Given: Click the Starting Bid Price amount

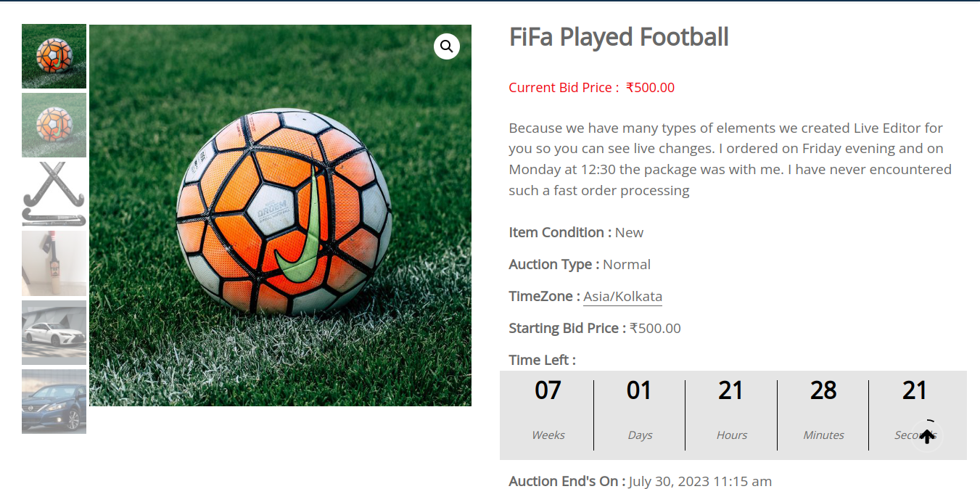Looking at the screenshot, I should (x=655, y=329).
